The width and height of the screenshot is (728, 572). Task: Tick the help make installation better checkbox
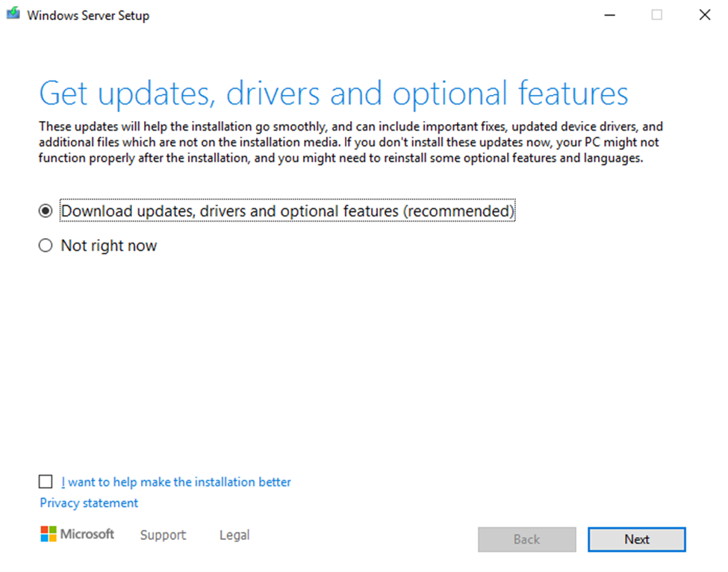(46, 482)
